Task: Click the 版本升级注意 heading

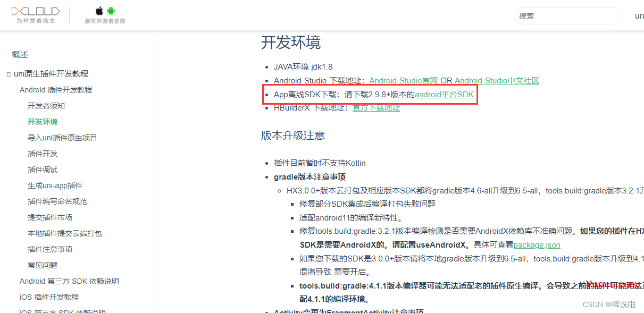Action: coord(293,136)
